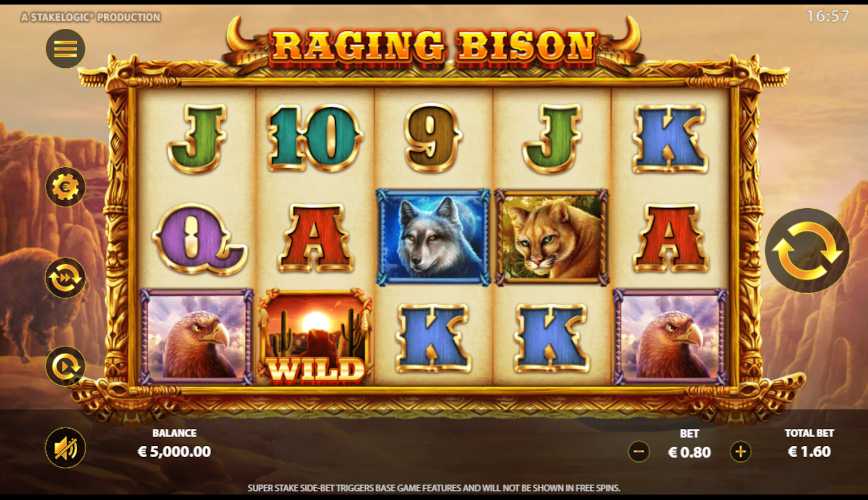Click the €0.80 bet value
The width and height of the screenshot is (868, 500).
689,452
